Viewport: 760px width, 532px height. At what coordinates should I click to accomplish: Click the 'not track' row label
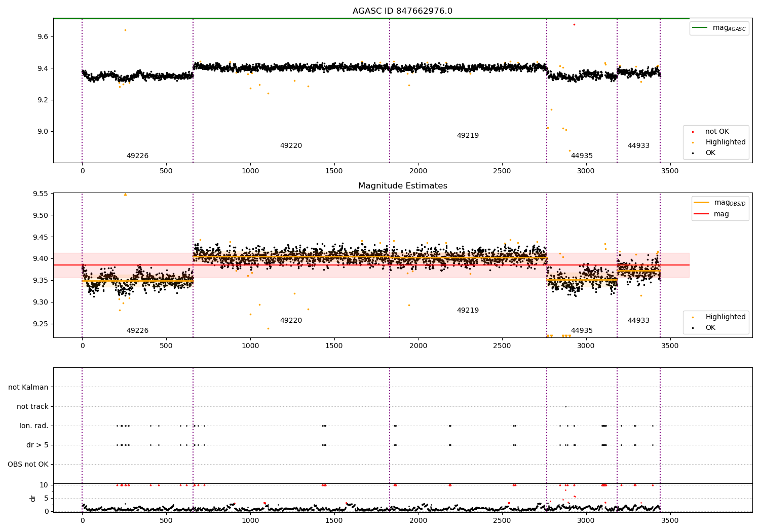[x=32, y=407]
